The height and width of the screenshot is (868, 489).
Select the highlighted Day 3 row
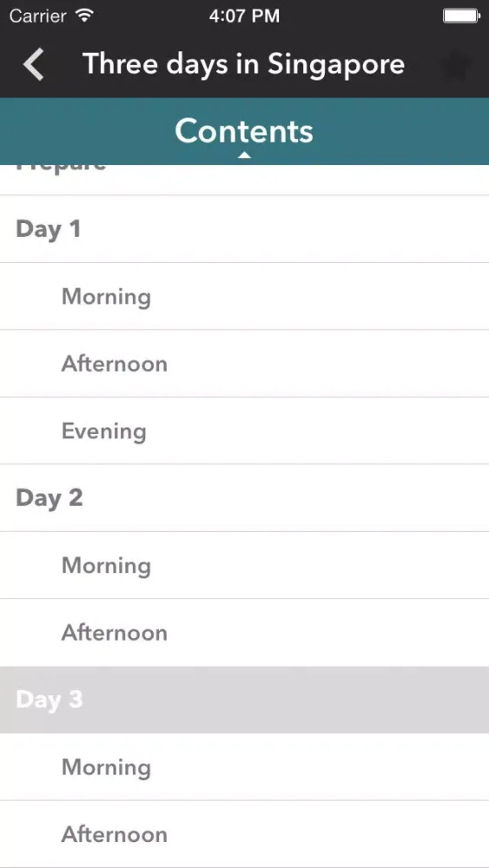(244, 700)
